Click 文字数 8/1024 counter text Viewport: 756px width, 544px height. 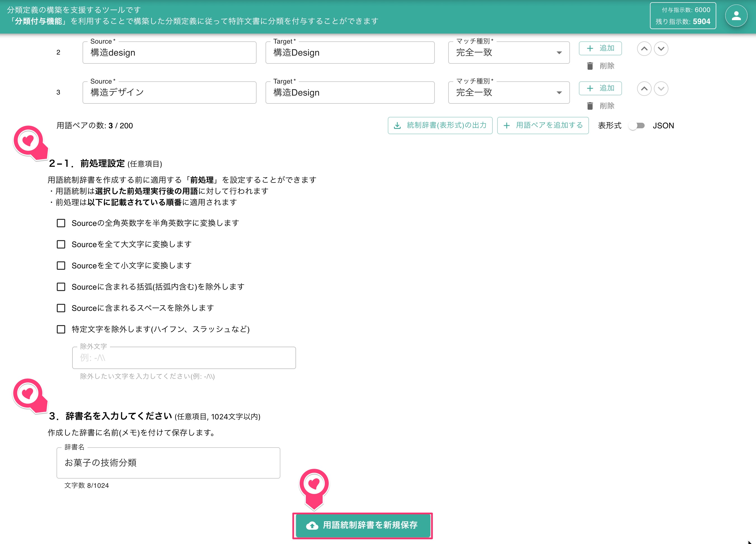click(87, 485)
